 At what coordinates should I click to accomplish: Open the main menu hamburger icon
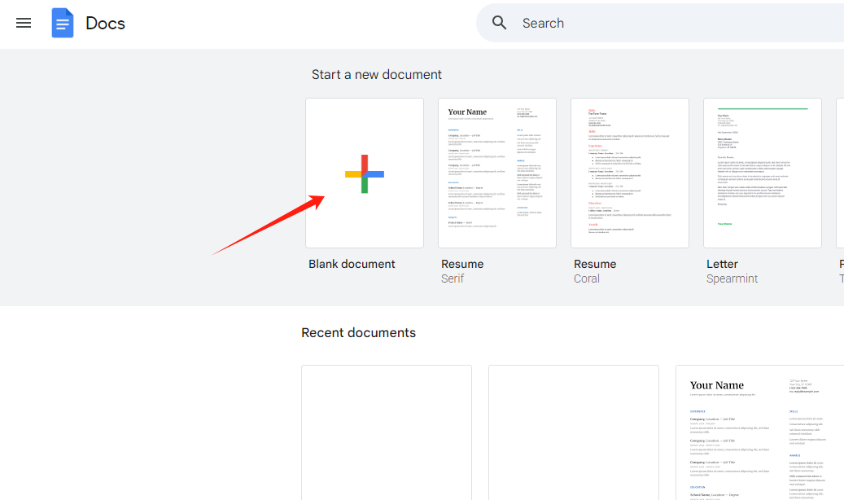click(x=24, y=23)
